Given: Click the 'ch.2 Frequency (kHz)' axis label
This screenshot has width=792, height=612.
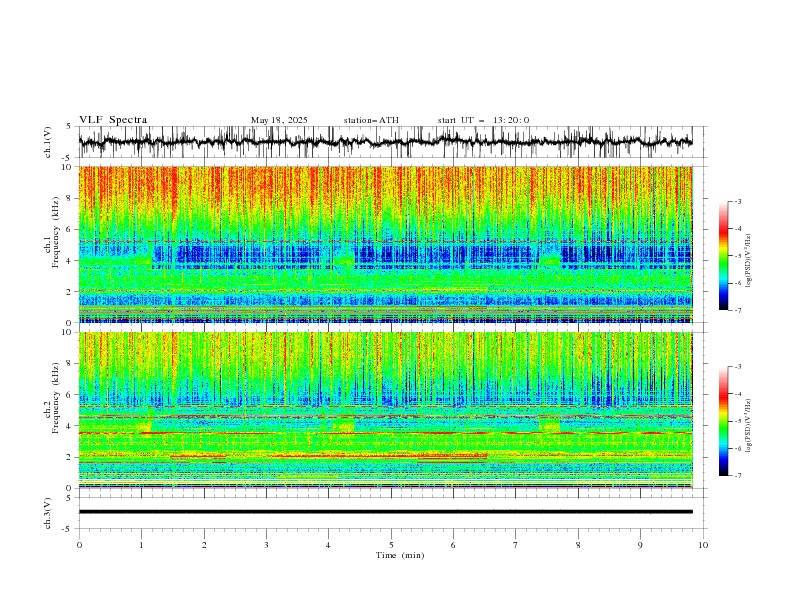Looking at the screenshot, I should tap(52, 397).
